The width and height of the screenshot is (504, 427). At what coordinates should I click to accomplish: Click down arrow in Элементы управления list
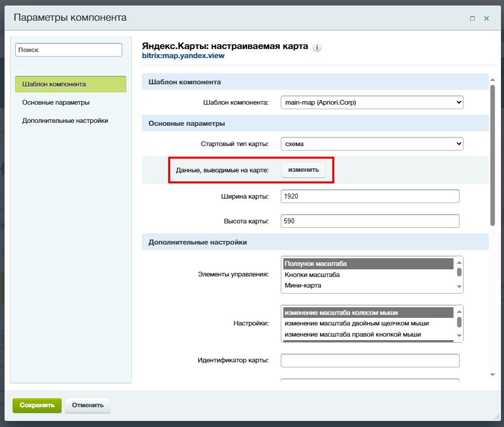point(459,287)
